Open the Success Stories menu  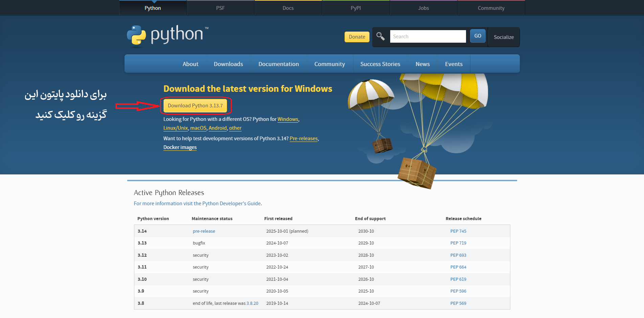(380, 64)
